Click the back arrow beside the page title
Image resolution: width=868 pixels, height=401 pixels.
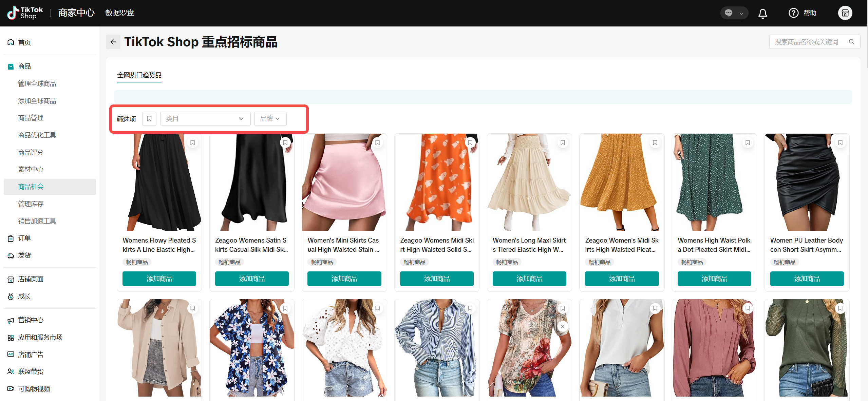click(113, 42)
